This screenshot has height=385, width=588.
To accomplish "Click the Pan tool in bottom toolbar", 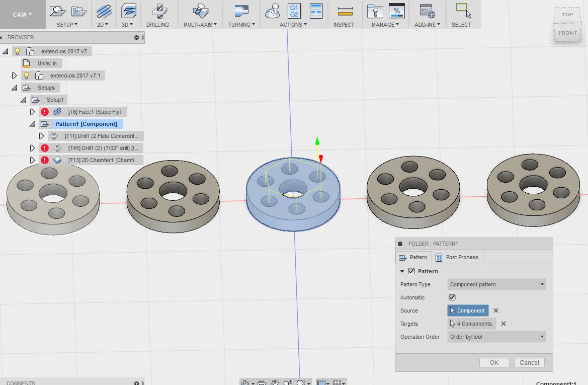I will [x=274, y=382].
